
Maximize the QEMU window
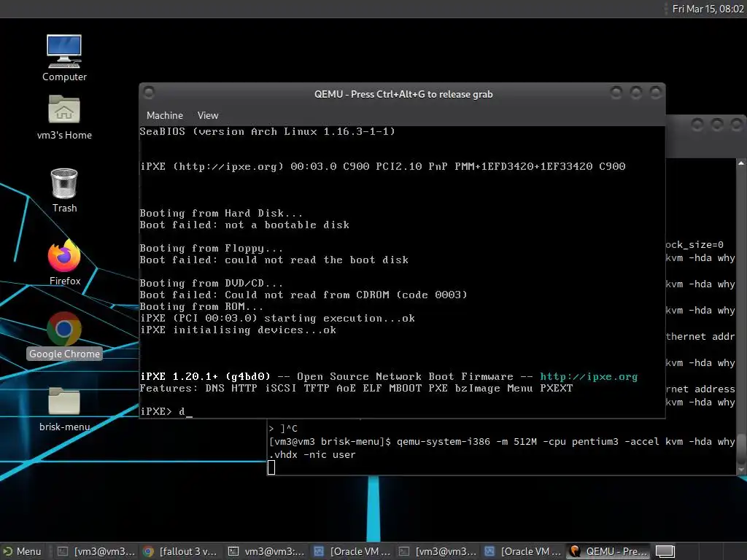coord(636,93)
